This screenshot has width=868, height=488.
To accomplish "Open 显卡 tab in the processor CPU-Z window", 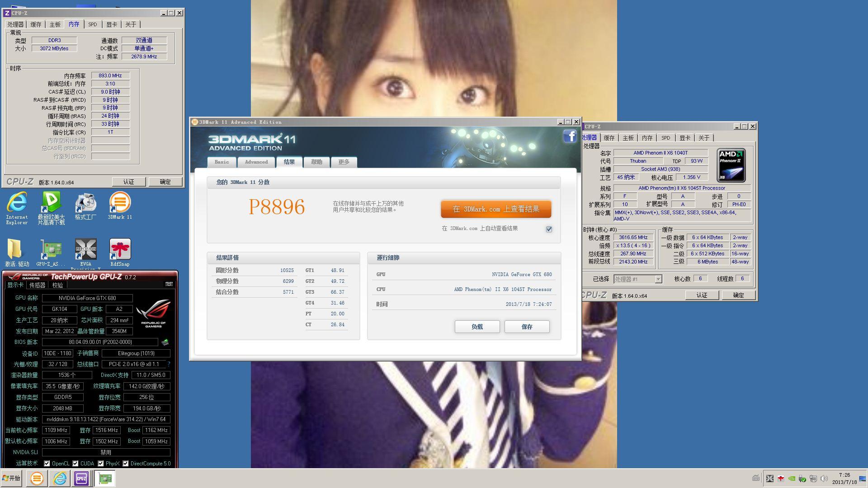I will [x=685, y=138].
